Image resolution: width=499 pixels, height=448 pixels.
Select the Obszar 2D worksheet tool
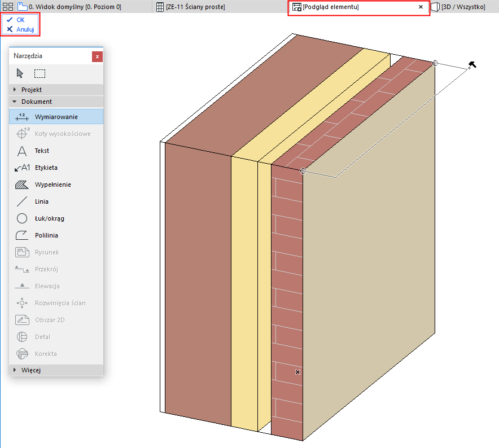point(56,320)
